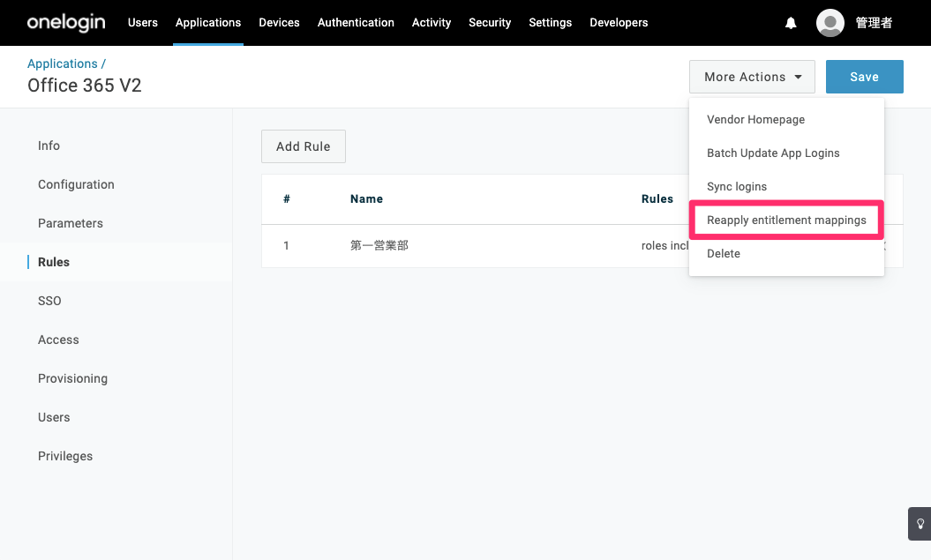Screen dimensions: 931x560
Task: Open the Security top menu
Action: pos(490,23)
